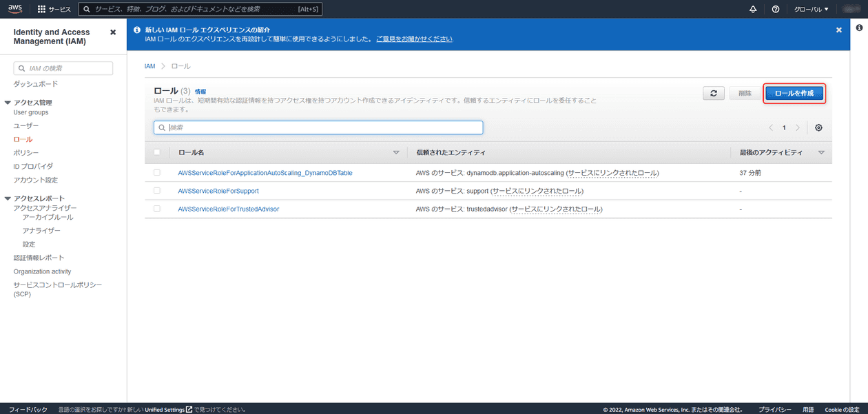Dismiss the new IAM roles announcement banner
Image resolution: width=868 pixels, height=414 pixels.
pos(838,30)
